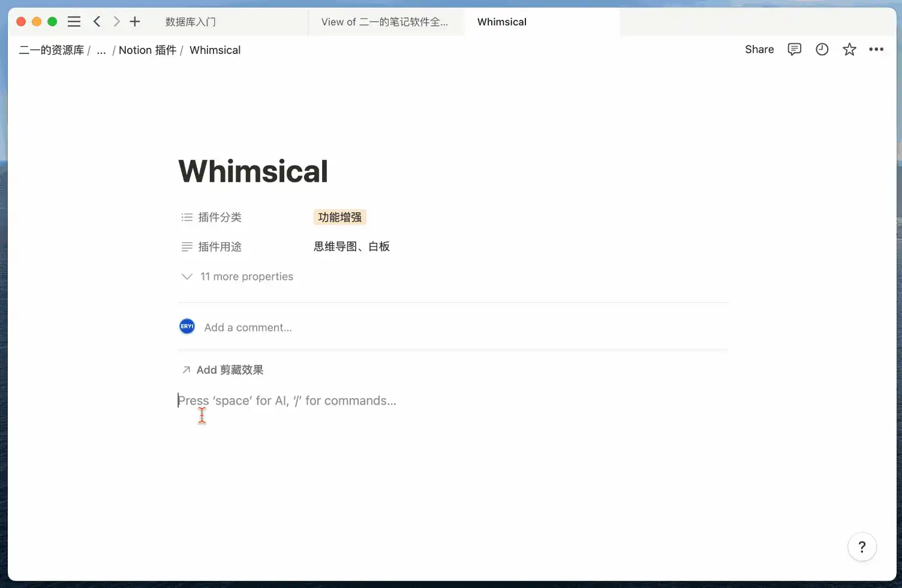Edit the 插件用途 value 思维导图、白板
This screenshot has width=902, height=588.
coord(351,246)
